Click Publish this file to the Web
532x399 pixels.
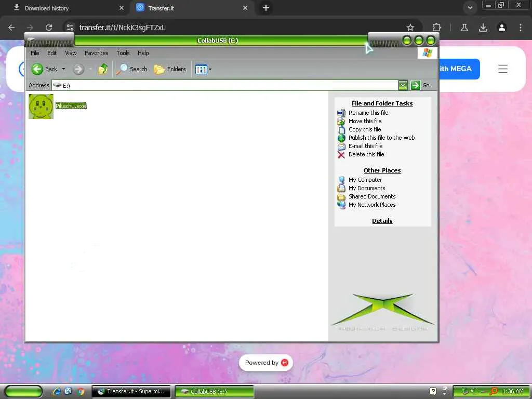tap(382, 138)
